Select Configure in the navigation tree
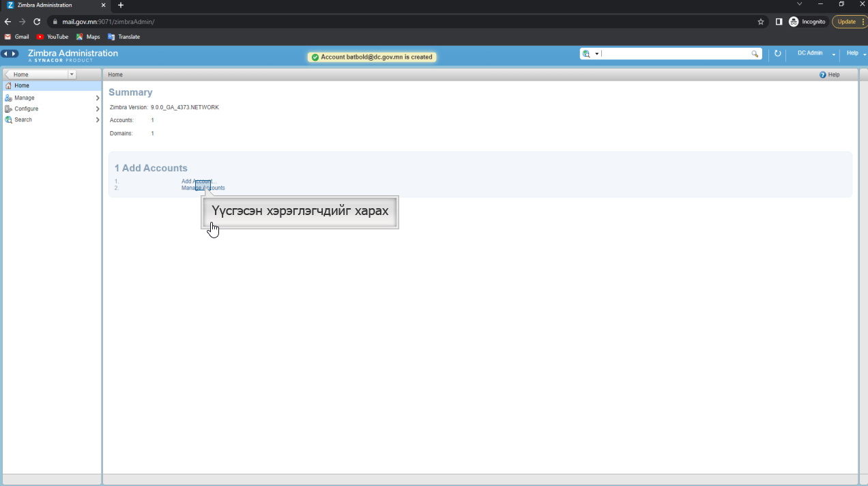 tap(51, 109)
